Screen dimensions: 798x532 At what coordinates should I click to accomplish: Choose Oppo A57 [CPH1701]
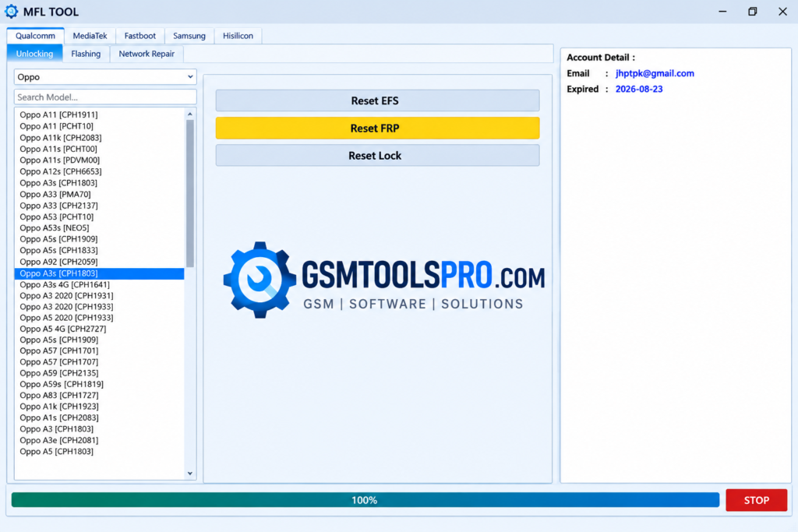click(99, 351)
